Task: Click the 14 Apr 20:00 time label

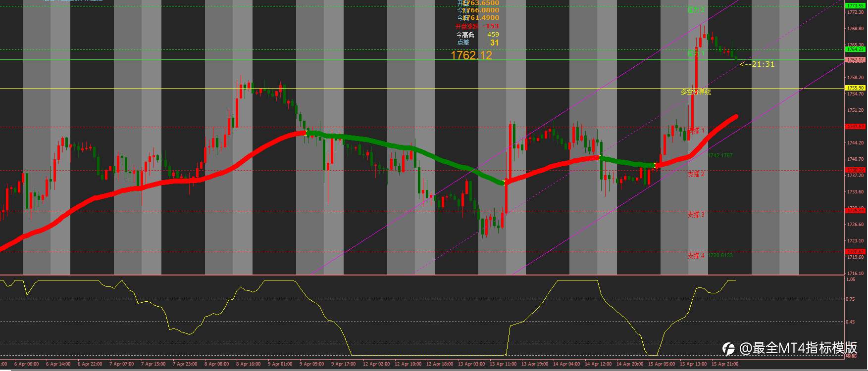Action: point(630,364)
